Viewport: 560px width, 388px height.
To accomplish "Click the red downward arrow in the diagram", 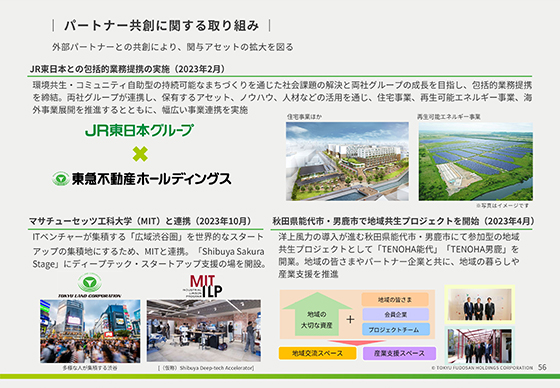I will click(358, 342).
